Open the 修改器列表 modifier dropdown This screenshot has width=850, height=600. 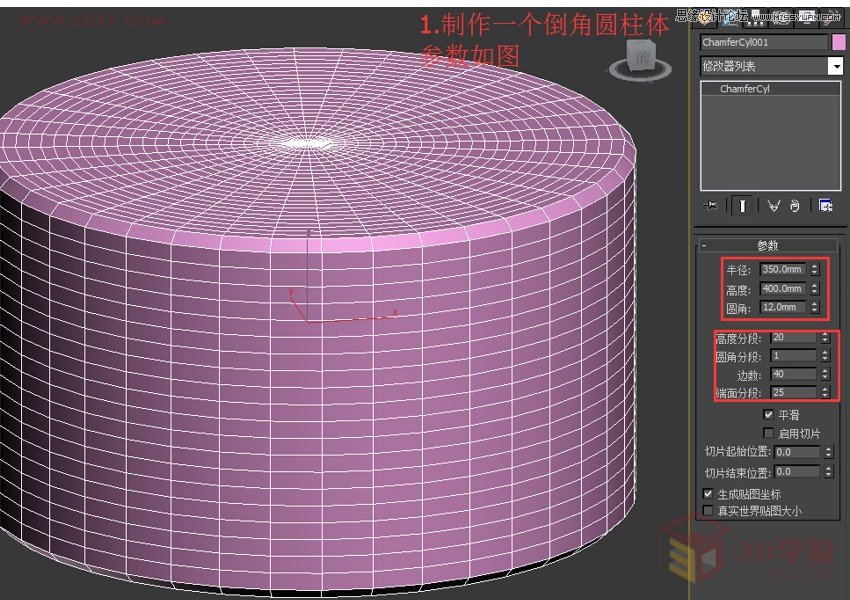[x=838, y=65]
